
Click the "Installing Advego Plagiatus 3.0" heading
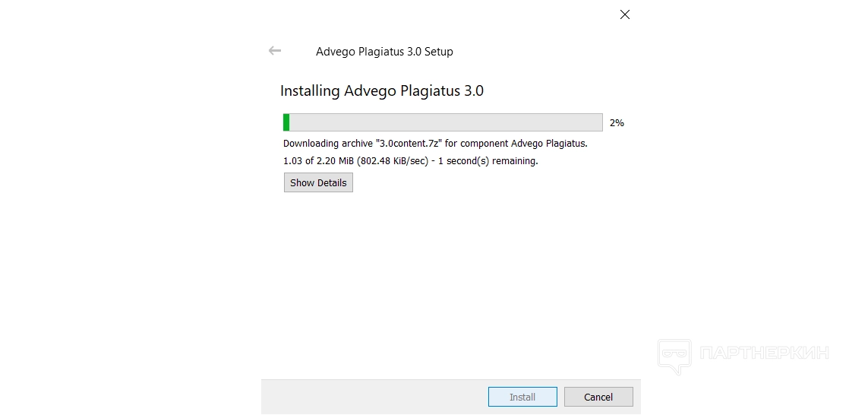coord(381,91)
